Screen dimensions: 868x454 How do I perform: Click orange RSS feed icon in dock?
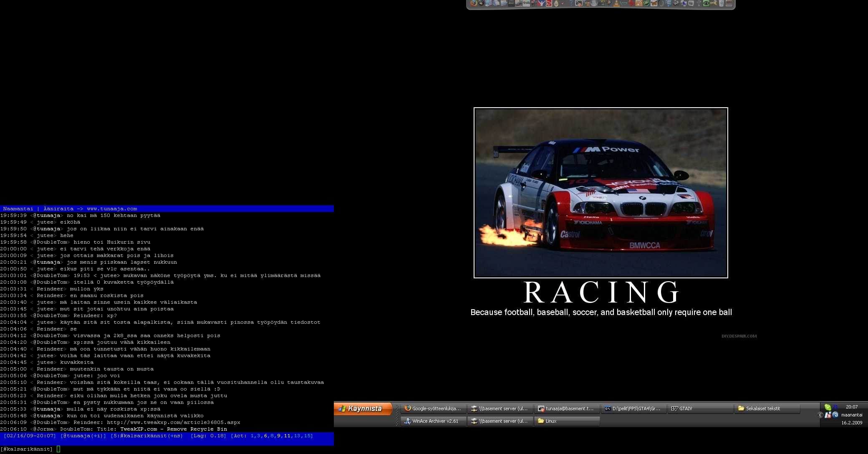pyautogui.click(x=639, y=3)
